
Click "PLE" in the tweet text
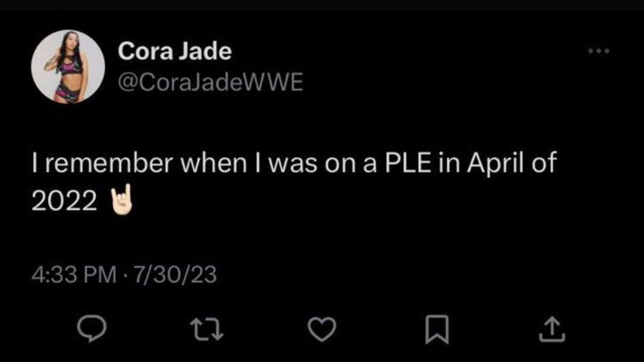point(408,163)
